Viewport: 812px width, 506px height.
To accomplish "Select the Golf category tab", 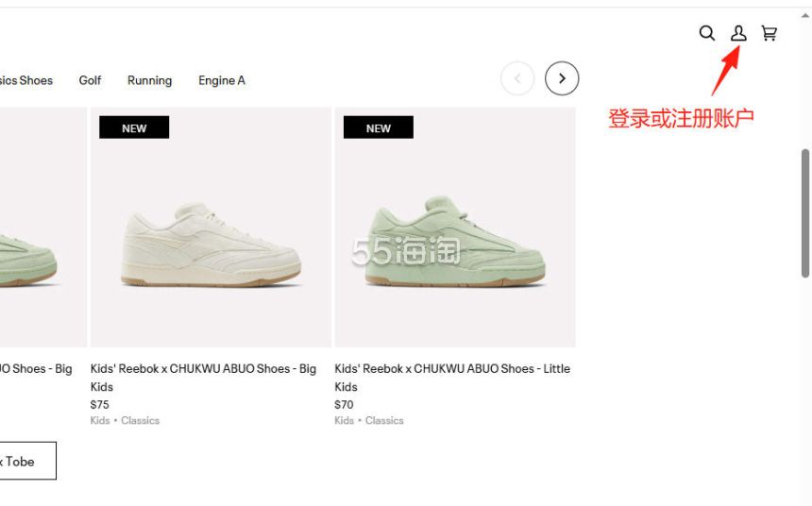I will [90, 80].
